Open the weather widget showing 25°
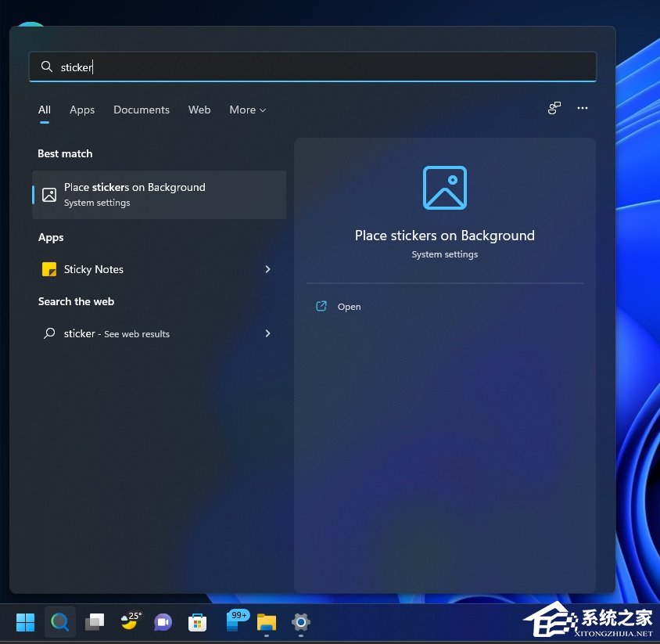The height and width of the screenshot is (644, 660). [129, 621]
